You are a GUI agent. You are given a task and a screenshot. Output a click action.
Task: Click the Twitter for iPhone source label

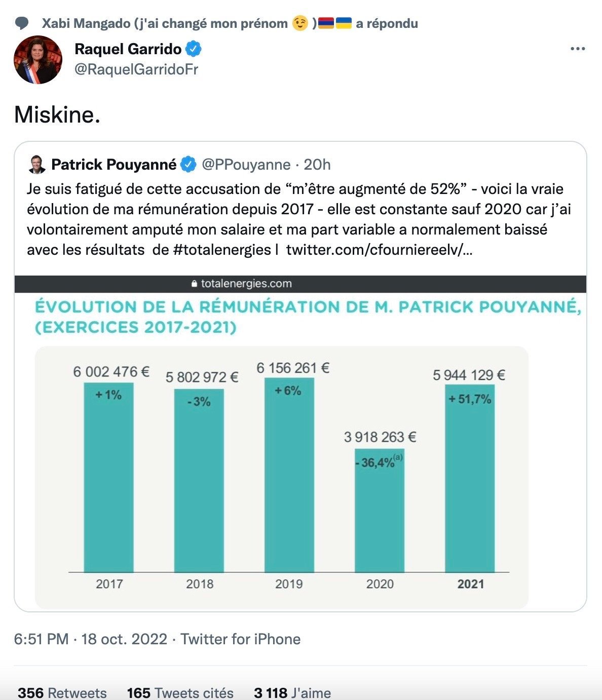[241, 639]
